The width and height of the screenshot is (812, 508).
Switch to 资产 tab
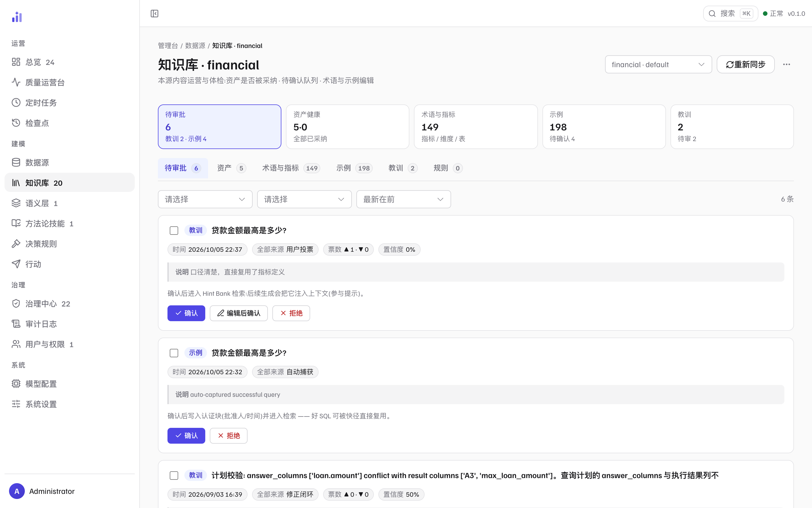[231, 168]
